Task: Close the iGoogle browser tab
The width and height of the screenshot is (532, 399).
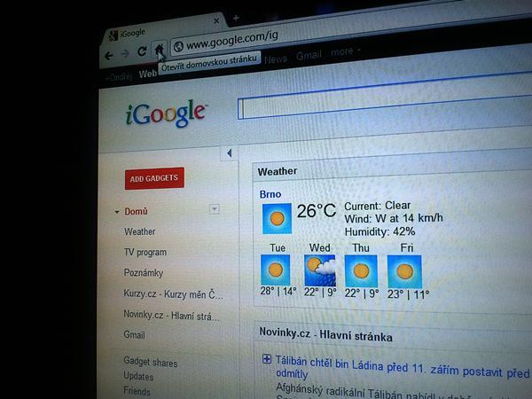Action: click(x=216, y=21)
